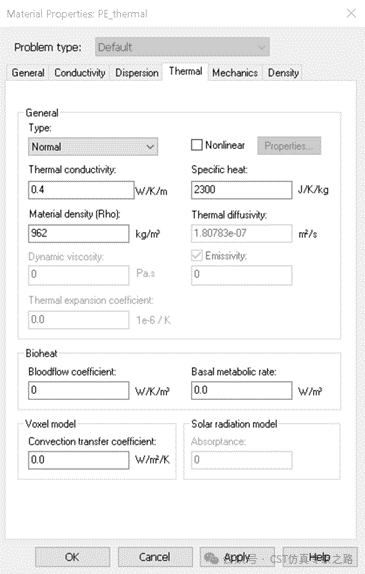
Task: Click the Material density (Rho) field
Action: click(x=79, y=233)
